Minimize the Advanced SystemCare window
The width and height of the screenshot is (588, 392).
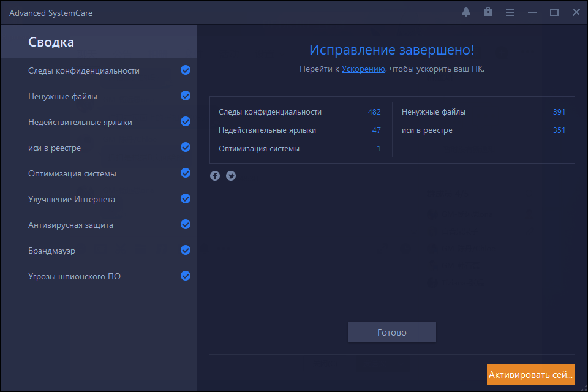[532, 12]
